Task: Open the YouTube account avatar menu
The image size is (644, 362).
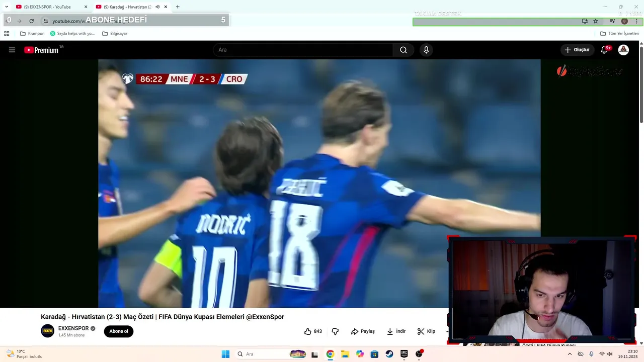Action: [x=623, y=50]
